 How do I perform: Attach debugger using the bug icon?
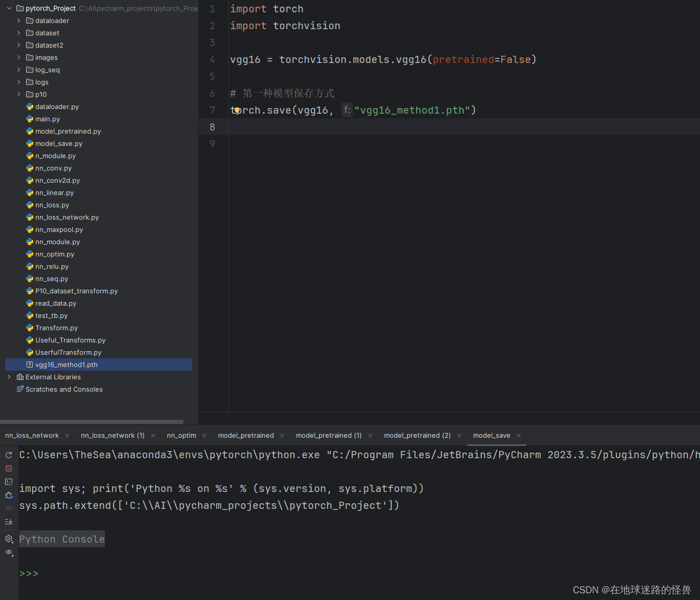pyautogui.click(x=9, y=496)
